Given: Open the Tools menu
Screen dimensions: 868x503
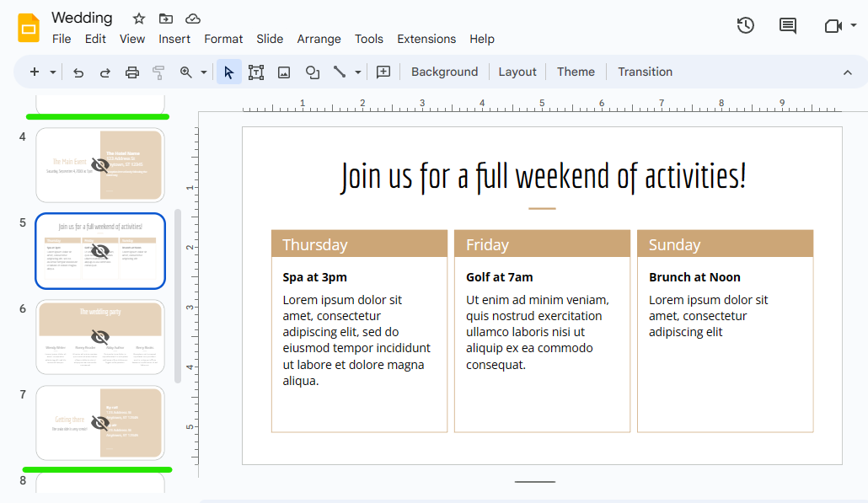Looking at the screenshot, I should pos(368,40).
